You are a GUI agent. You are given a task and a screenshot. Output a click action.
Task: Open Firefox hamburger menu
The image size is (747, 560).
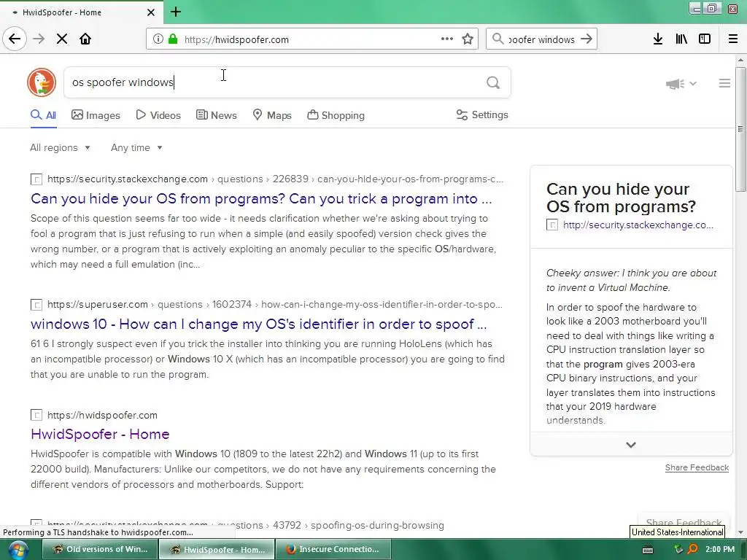click(733, 39)
